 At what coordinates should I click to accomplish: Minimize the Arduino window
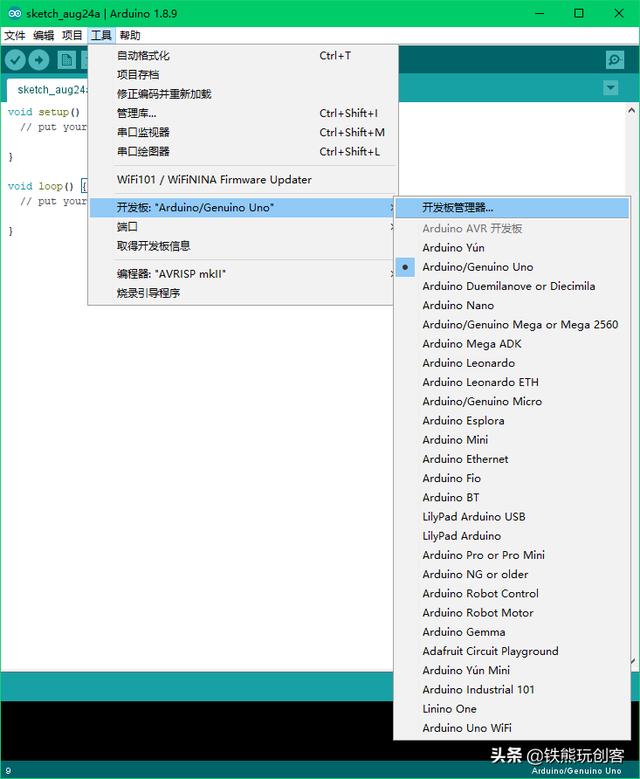(x=539, y=13)
